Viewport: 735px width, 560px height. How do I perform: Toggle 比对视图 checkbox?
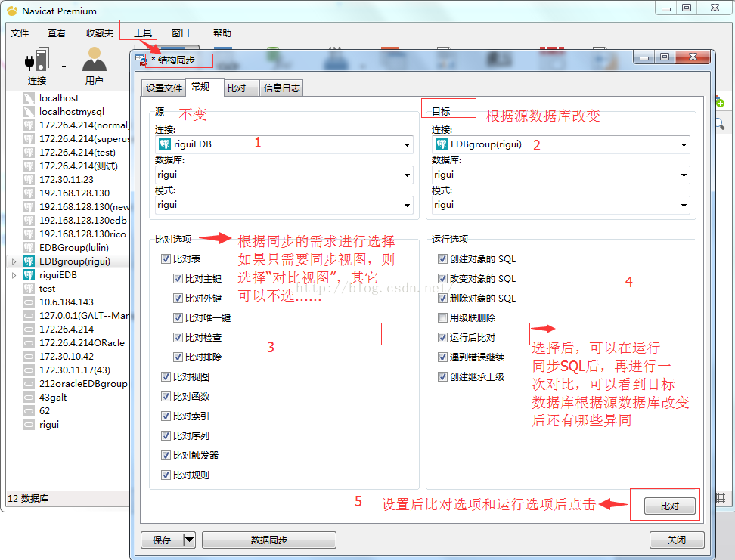166,377
